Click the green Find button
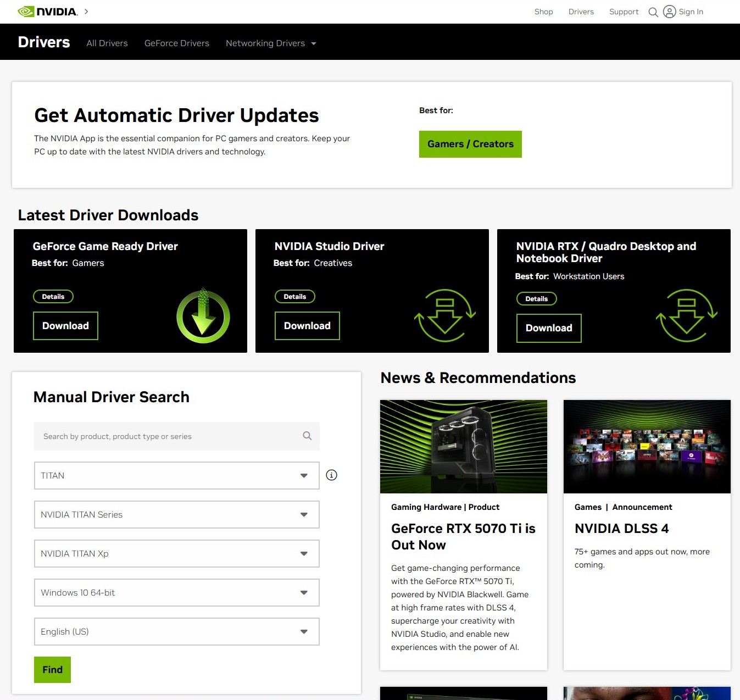Viewport: 740px width, 700px height. [52, 670]
